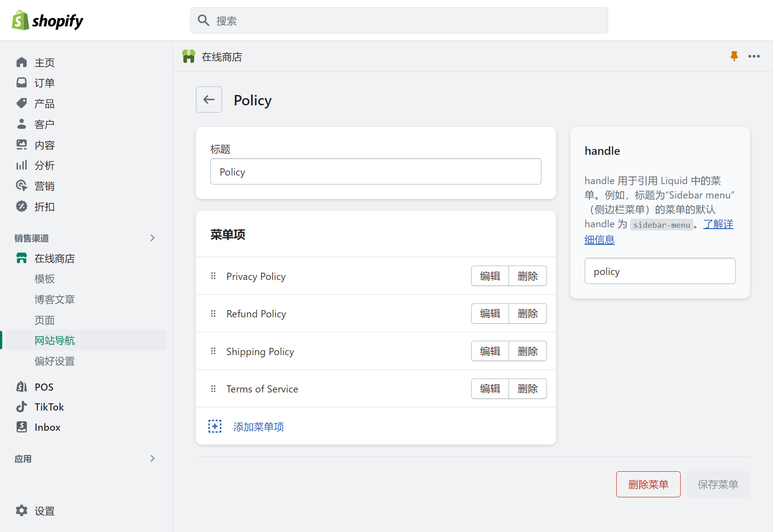Expand the 应用 section chevron
The height and width of the screenshot is (532, 773).
click(152, 459)
